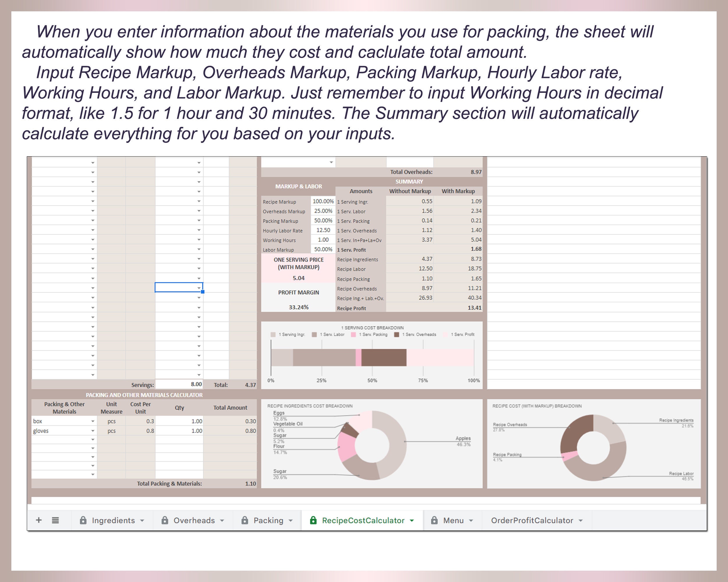Image resolution: width=728 pixels, height=582 pixels.
Task: Add a new sheet using the plus icon
Action: 39,521
